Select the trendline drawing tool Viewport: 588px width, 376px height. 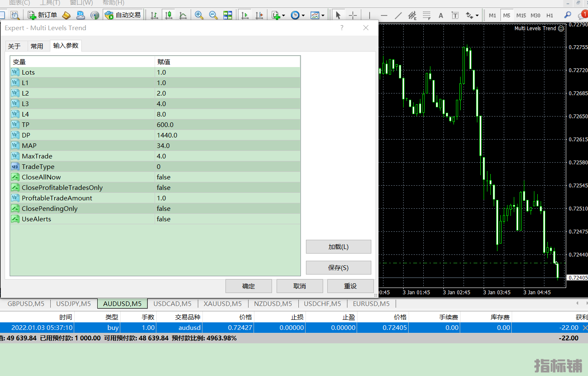tap(398, 15)
